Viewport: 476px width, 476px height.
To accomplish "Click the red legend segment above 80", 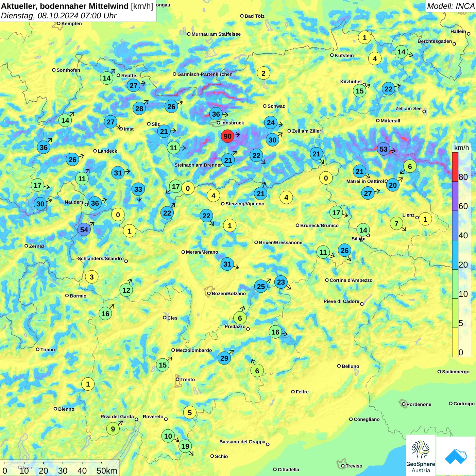I will click(x=455, y=167).
